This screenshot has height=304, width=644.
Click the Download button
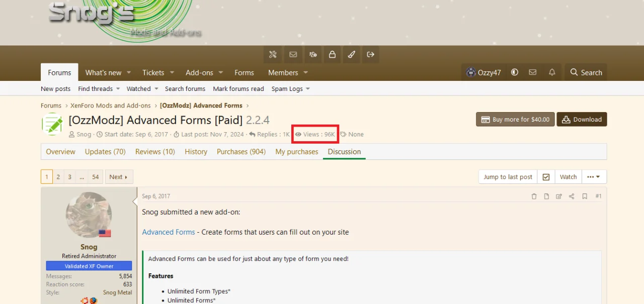pyautogui.click(x=582, y=120)
